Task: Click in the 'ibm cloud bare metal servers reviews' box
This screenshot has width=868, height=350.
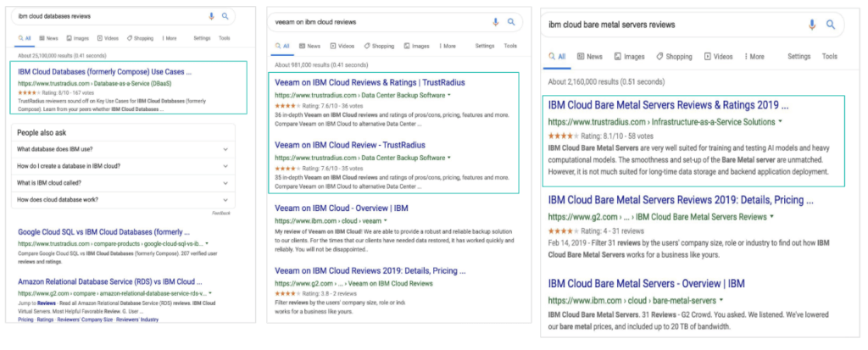Action: (692, 25)
